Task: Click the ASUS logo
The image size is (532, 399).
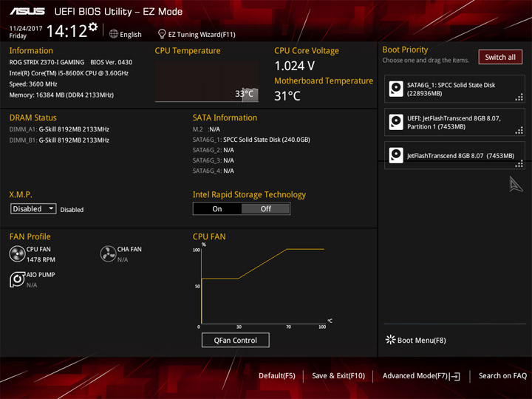Action: tap(27, 12)
